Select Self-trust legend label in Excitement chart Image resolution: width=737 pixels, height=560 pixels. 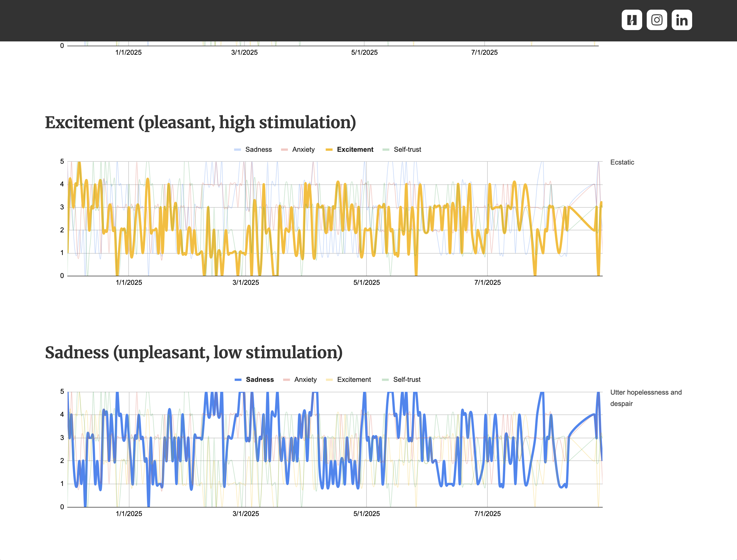click(407, 150)
